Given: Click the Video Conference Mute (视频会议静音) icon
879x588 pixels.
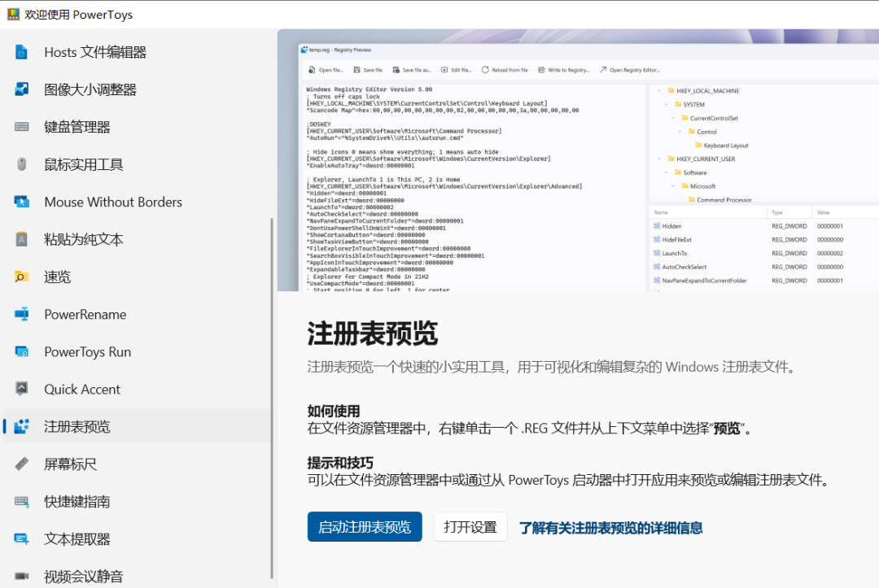Looking at the screenshot, I should (x=21, y=577).
